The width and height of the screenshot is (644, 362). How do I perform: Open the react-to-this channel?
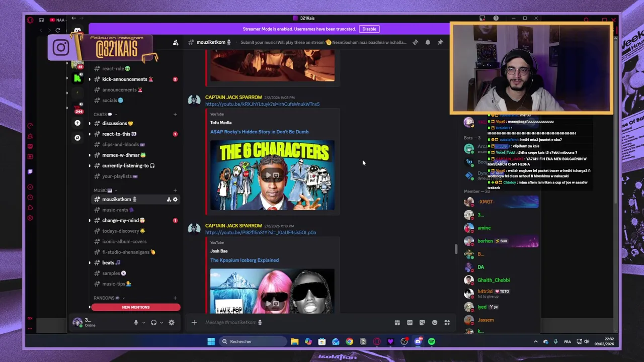click(x=135, y=134)
